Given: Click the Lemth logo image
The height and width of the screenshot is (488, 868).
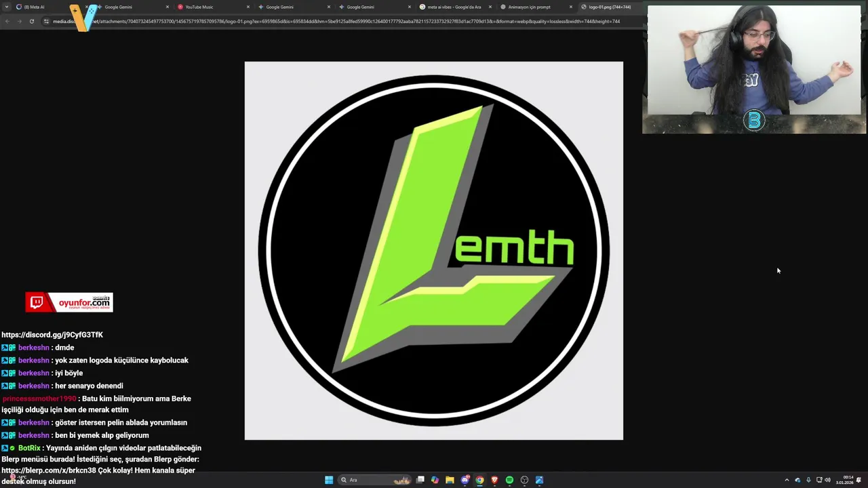Looking at the screenshot, I should coord(434,251).
